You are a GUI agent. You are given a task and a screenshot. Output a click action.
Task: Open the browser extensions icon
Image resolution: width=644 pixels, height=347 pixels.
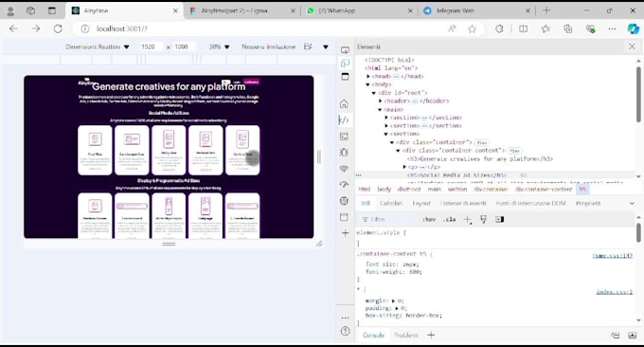click(x=499, y=28)
